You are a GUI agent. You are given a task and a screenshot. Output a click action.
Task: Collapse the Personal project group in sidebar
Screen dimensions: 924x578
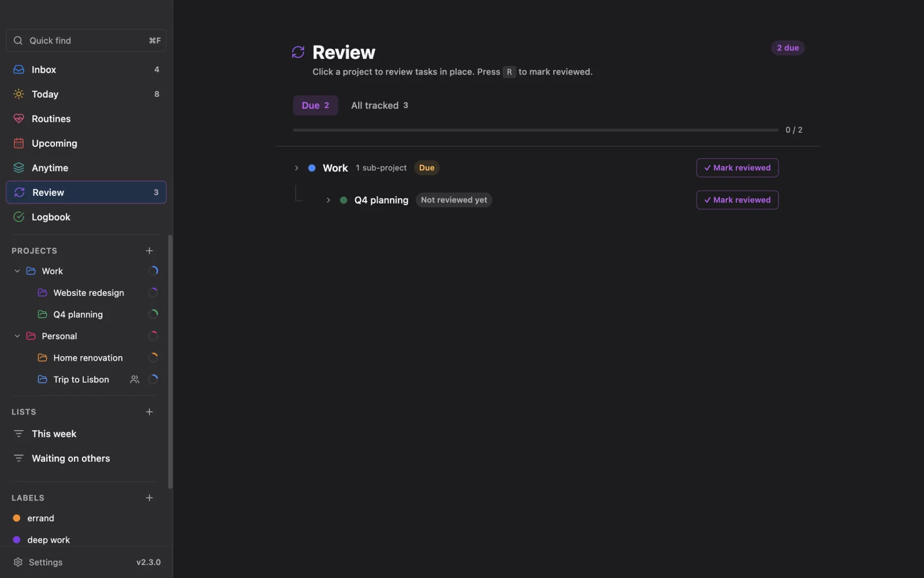17,336
